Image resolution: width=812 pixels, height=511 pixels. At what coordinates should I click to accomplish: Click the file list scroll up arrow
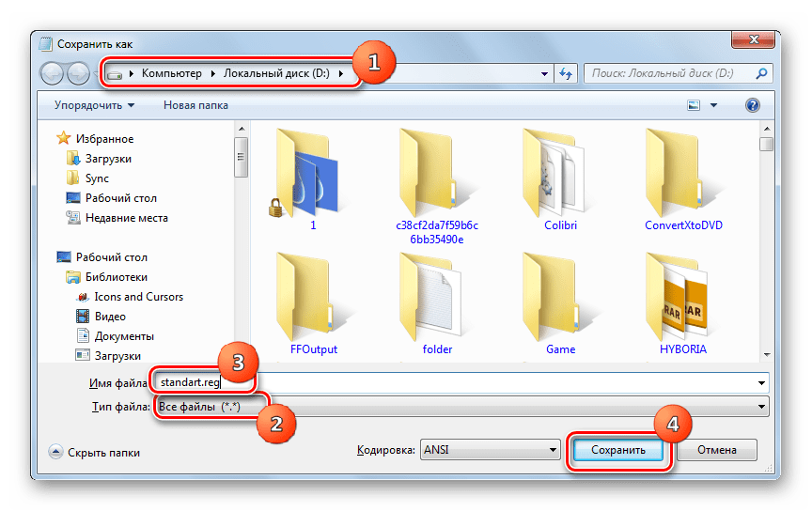pyautogui.click(x=767, y=129)
